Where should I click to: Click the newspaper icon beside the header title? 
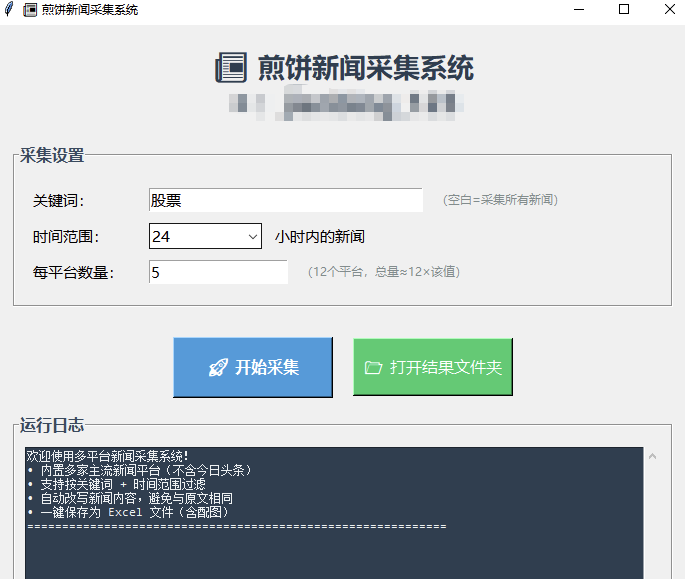point(230,68)
